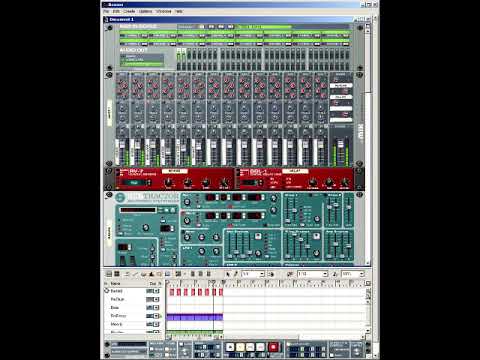Screen dimensions: 480x360
Task: Toggle the Subtractor Noise generator on/off button
Action: 183,231
